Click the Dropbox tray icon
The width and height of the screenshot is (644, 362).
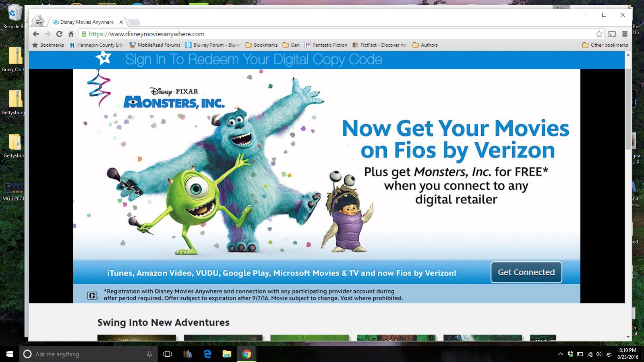point(570,354)
